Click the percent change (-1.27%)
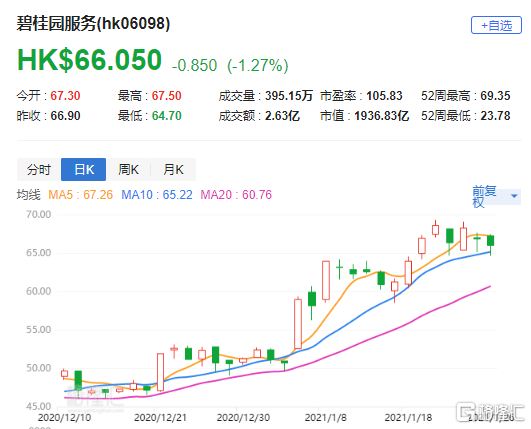 [x=258, y=65]
